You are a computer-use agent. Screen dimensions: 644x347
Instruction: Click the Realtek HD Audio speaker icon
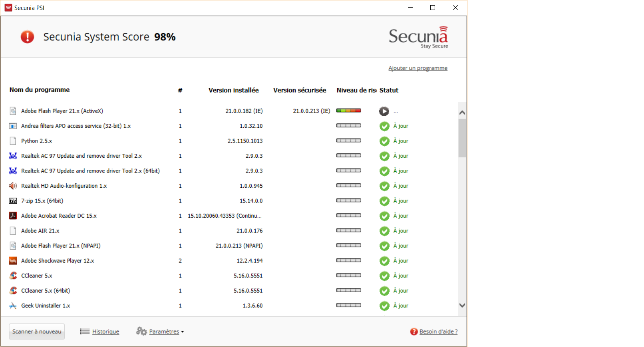pos(13,186)
